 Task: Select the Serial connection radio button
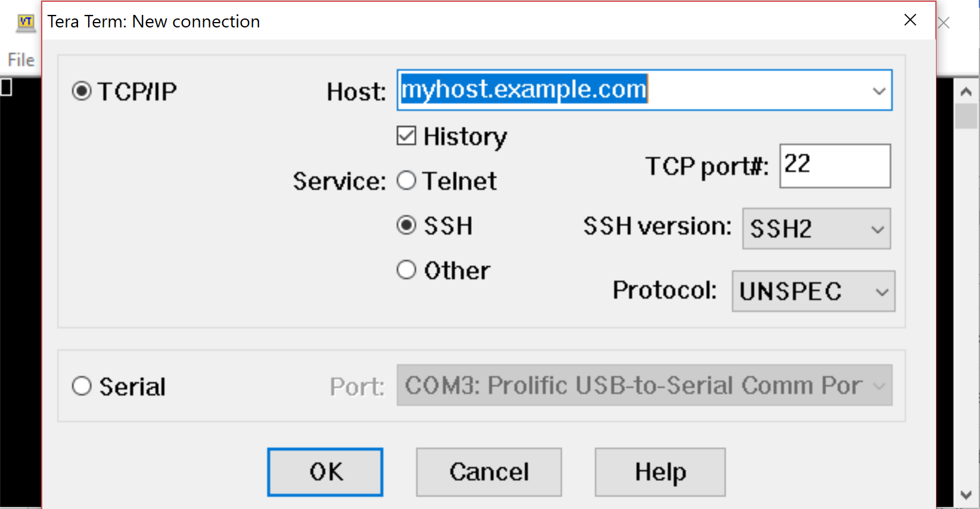82,386
